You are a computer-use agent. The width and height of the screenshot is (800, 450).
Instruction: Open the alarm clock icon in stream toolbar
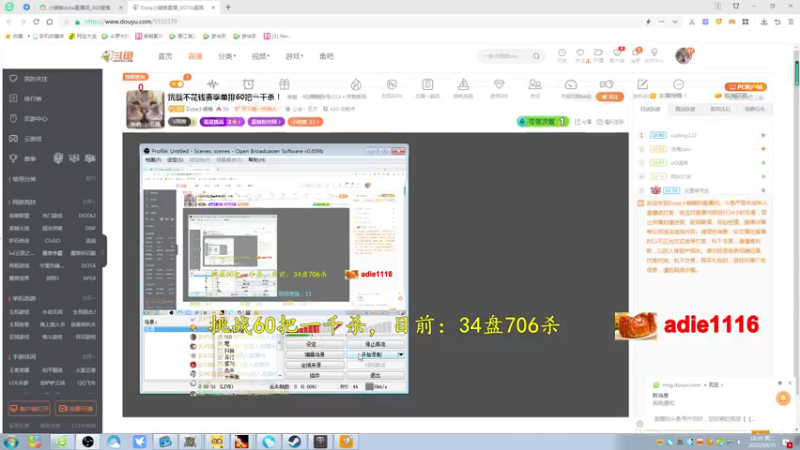tap(248, 84)
